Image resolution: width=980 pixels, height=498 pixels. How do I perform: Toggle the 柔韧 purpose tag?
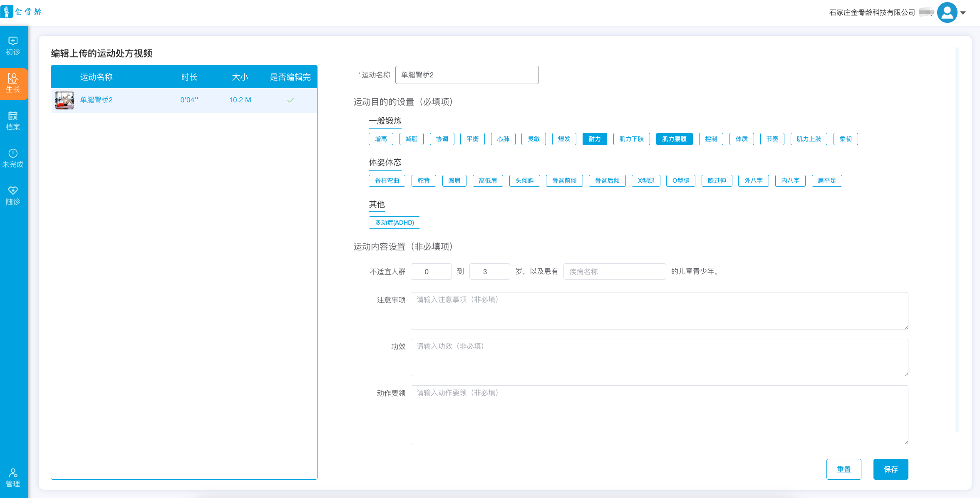coord(846,139)
